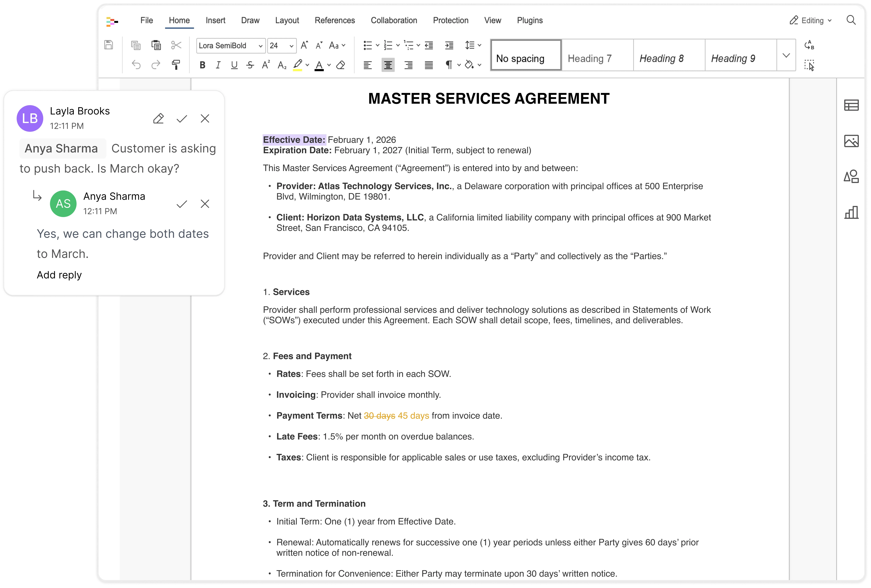Click the yellow highlight color pen
Viewport: 871px width, 588px height.
click(x=298, y=64)
